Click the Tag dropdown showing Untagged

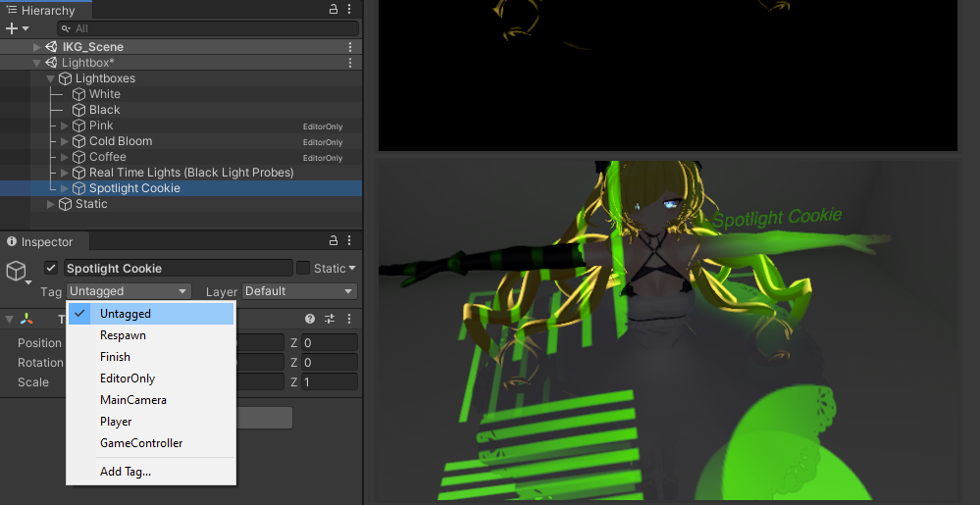(129, 291)
